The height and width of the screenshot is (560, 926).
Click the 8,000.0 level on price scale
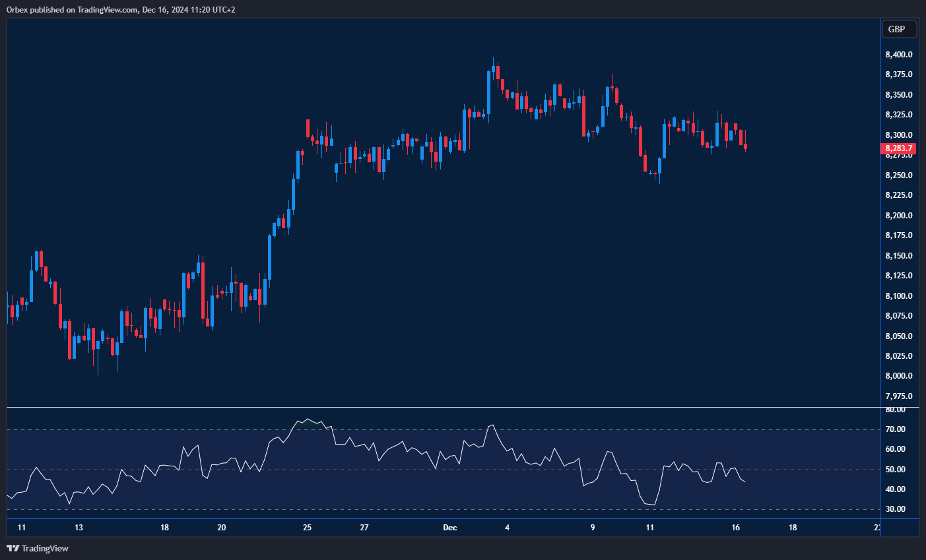pos(898,376)
